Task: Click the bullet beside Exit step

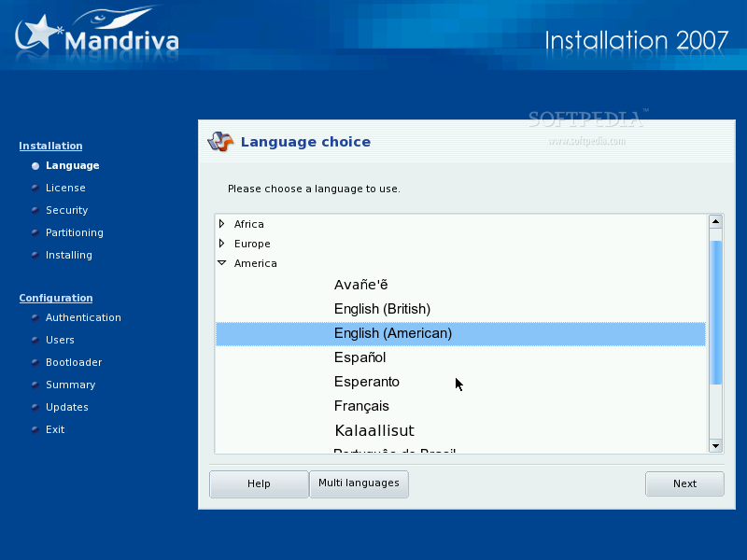Action: (x=35, y=429)
